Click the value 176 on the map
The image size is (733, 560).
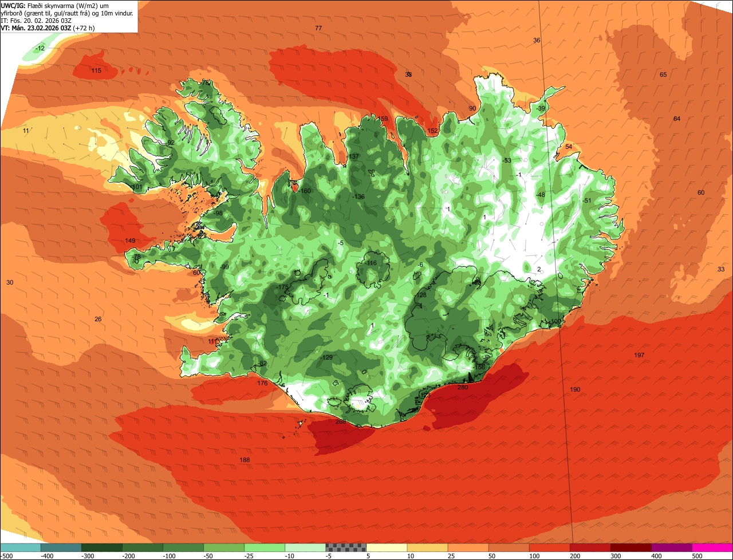point(262,384)
